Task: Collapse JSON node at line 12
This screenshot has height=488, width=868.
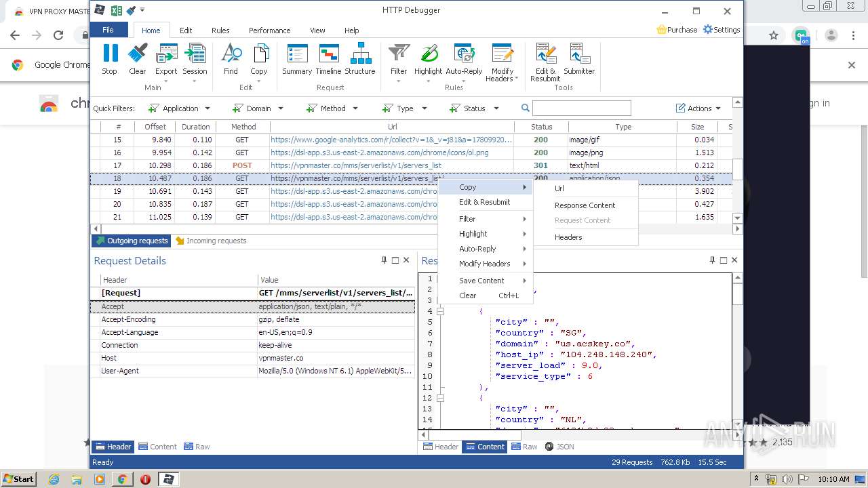Action: click(x=440, y=398)
